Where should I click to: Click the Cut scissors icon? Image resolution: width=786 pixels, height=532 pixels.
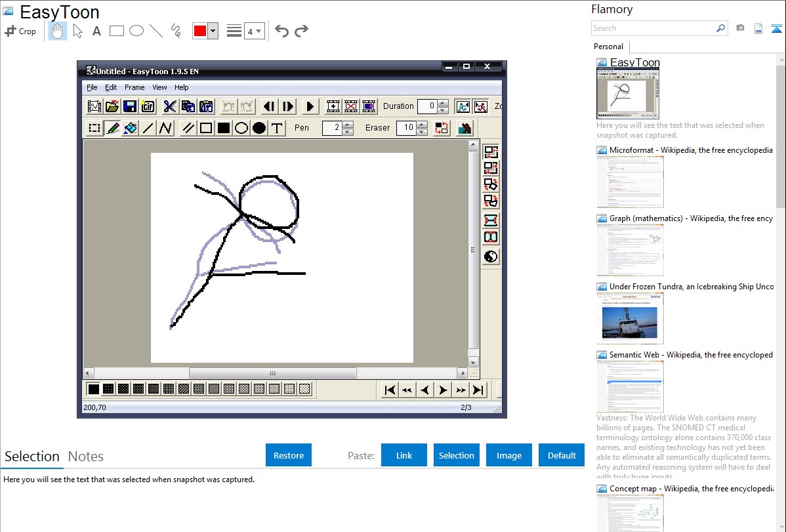point(170,106)
